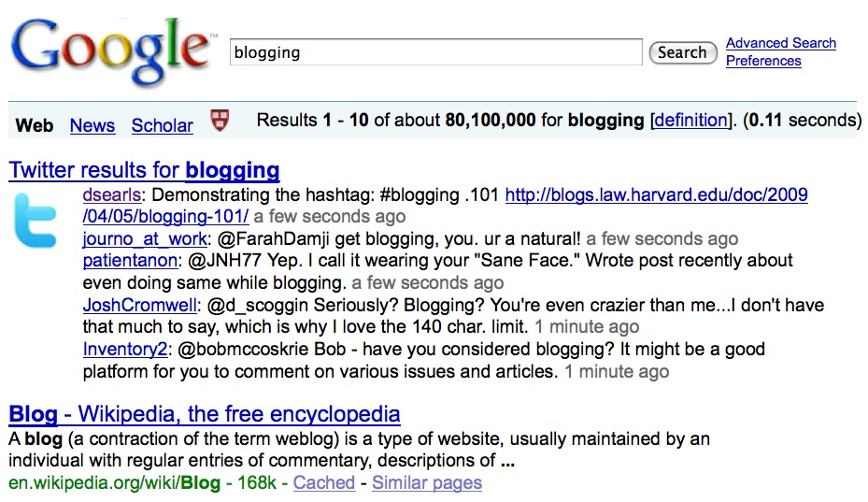Image resolution: width=868 pixels, height=502 pixels.
Task: Click the Harvard shield icon
Action: pos(218,122)
